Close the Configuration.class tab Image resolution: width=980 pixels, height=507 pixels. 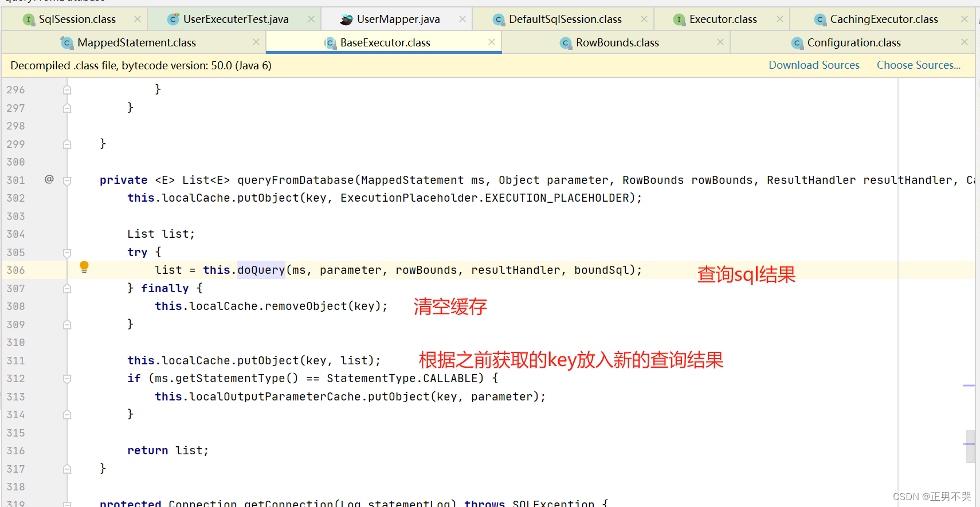pos(965,42)
